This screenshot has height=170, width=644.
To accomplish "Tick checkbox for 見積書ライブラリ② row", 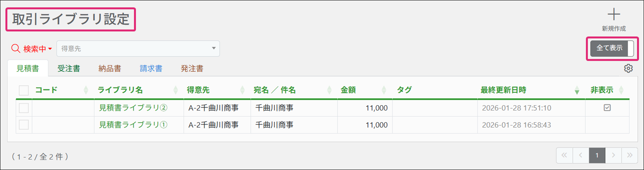I will 24,108.
